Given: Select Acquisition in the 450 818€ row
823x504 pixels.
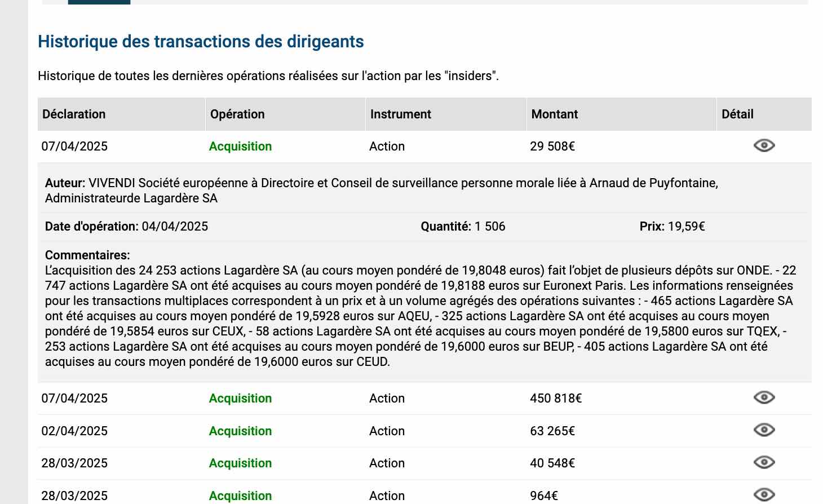Looking at the screenshot, I should tap(240, 398).
